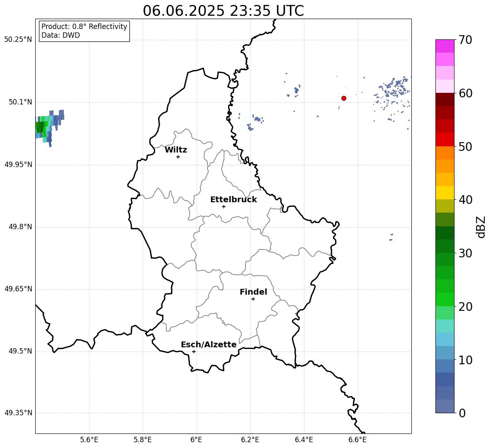Click the 20 tick on colorbar

click(x=465, y=307)
